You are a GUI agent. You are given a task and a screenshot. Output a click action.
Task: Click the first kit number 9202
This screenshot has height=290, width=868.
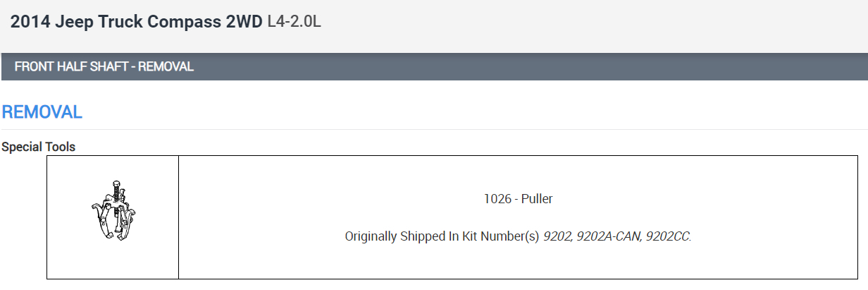(x=557, y=236)
